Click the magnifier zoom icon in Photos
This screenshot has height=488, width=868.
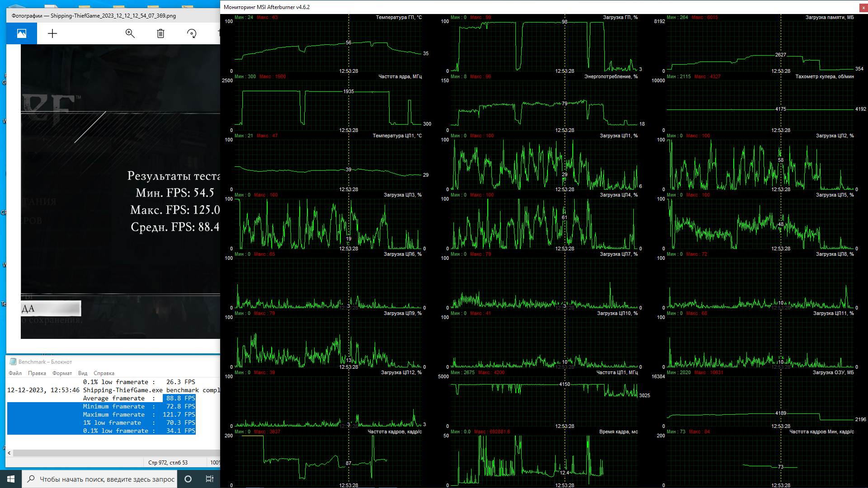coord(130,33)
